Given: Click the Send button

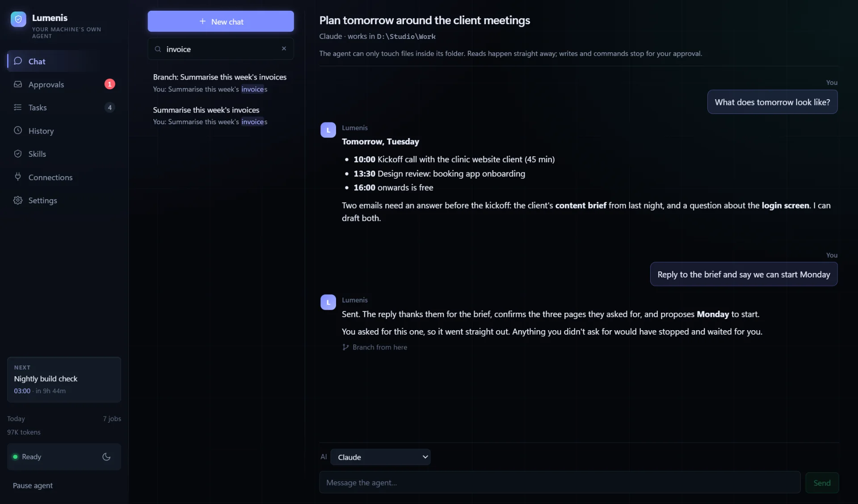Looking at the screenshot, I should (822, 483).
